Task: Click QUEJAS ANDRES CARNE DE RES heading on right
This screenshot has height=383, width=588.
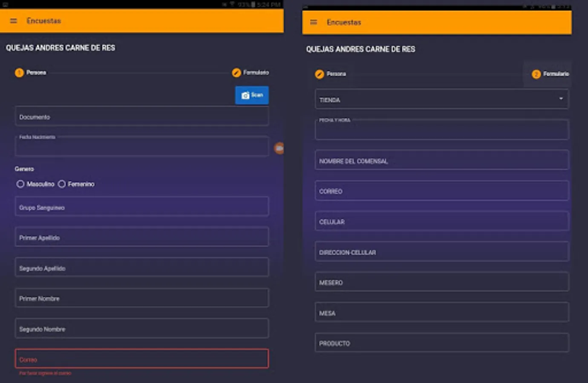Action: pos(360,49)
